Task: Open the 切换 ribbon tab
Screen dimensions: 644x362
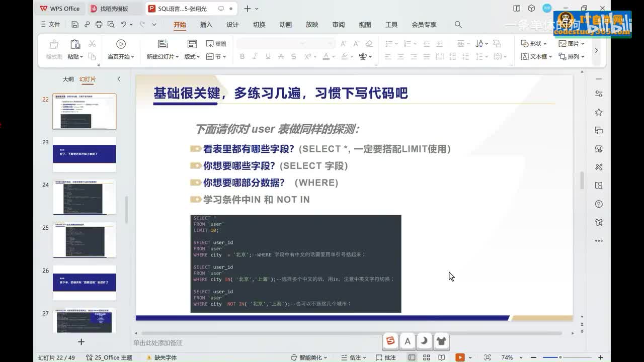Action: click(259, 25)
